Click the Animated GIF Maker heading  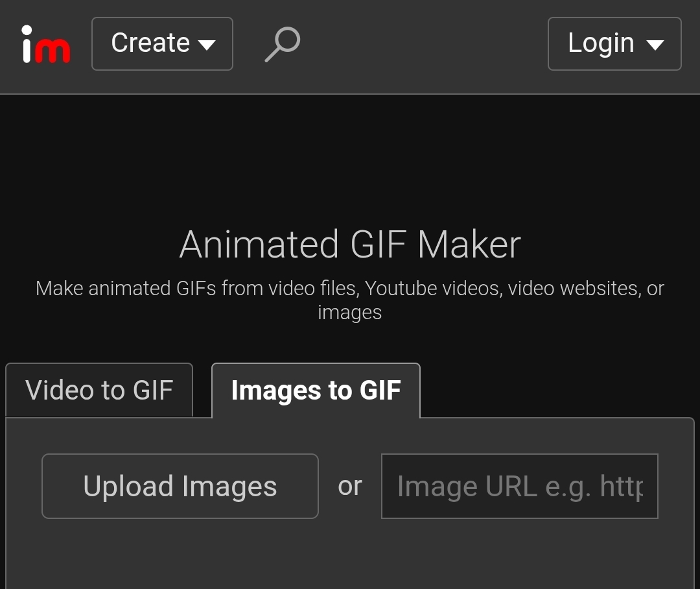click(x=350, y=245)
